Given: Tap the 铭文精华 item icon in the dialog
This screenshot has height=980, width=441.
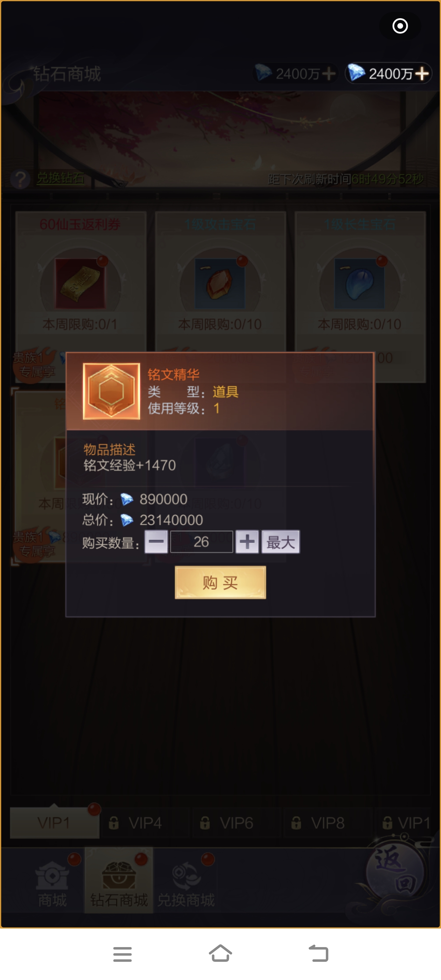Looking at the screenshot, I should (112, 391).
